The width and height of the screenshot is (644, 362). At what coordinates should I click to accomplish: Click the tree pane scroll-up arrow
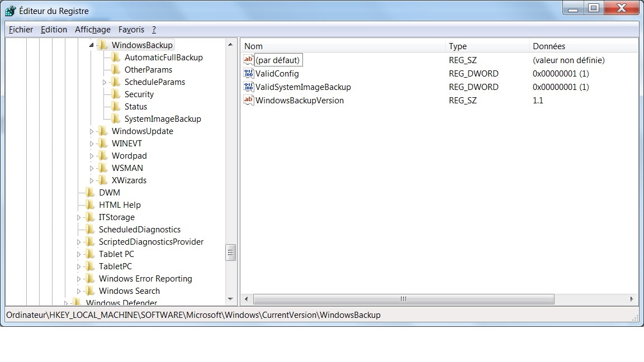tap(230, 44)
